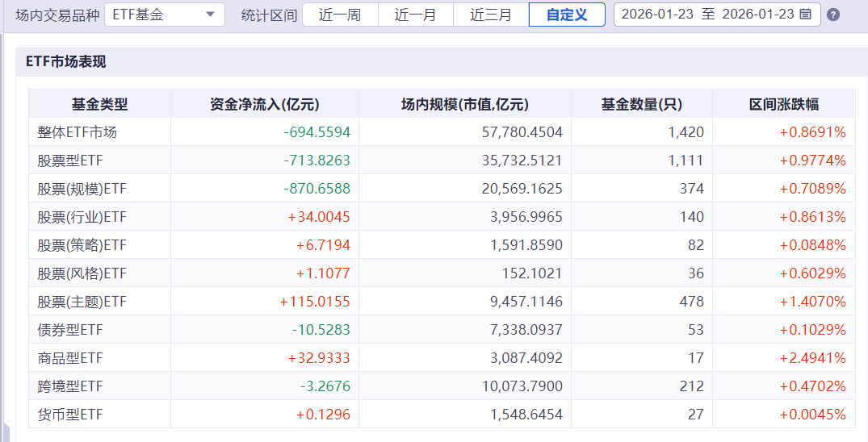This screenshot has width=868, height=442.
Task: Open the ETF基金 product type dropdown
Action: tap(165, 15)
